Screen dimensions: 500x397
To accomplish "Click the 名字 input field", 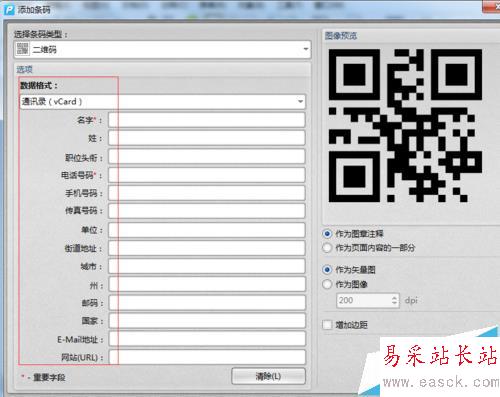I will click(207, 120).
